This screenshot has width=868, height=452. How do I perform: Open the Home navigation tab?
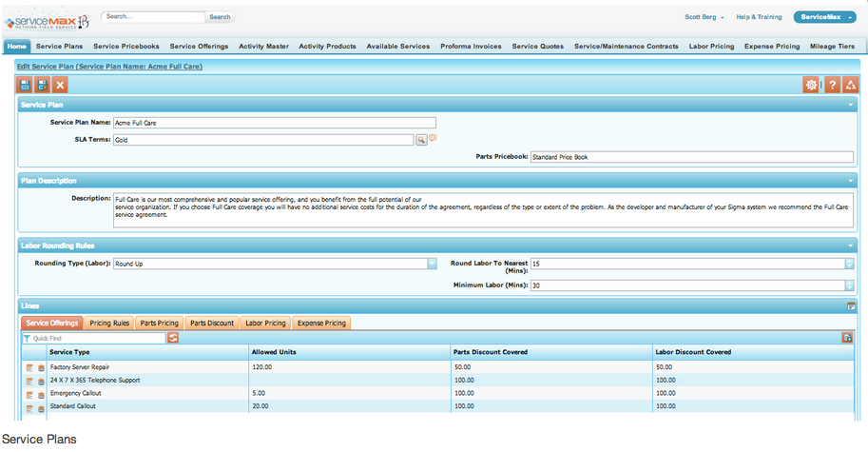16,47
